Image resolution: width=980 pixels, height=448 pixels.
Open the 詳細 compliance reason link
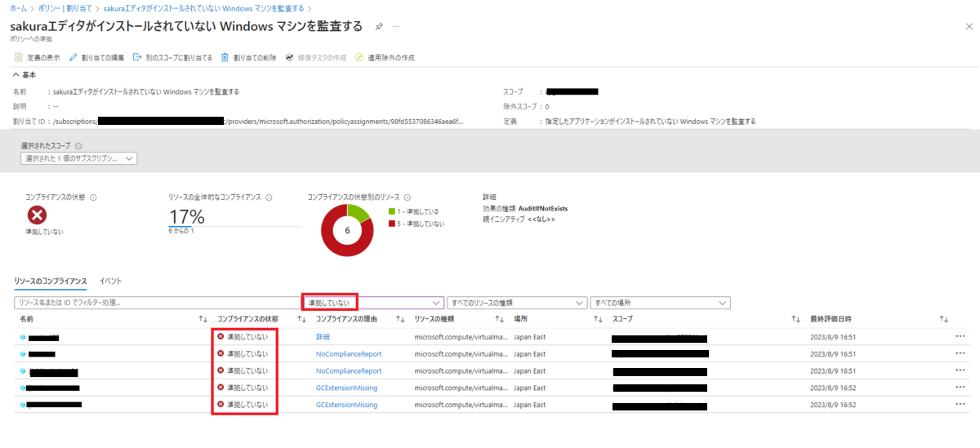(x=323, y=337)
